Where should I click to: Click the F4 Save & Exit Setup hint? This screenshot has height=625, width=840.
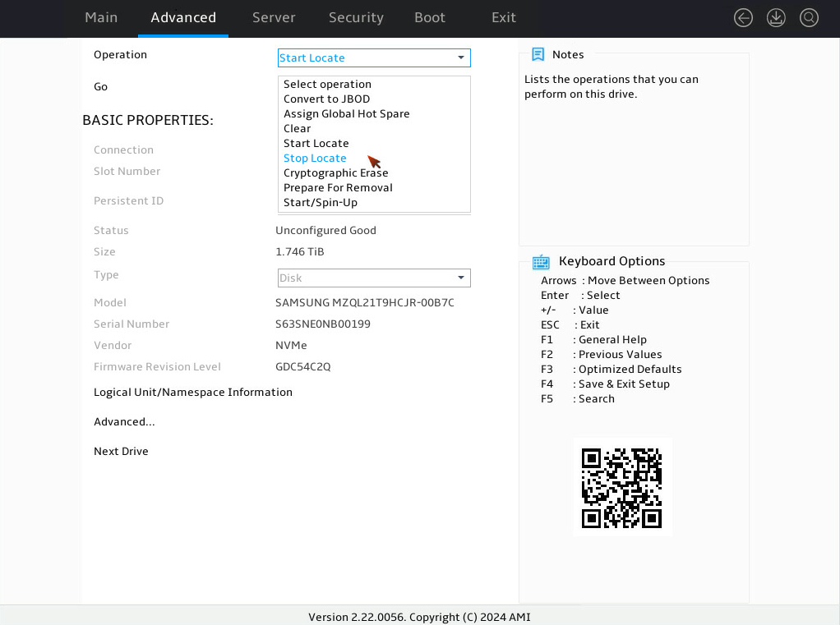[606, 384]
